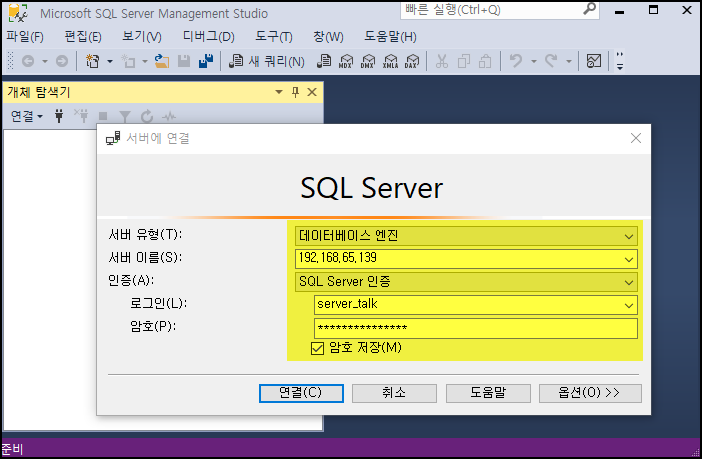Open the Undo history dropdown arrow

point(533,61)
